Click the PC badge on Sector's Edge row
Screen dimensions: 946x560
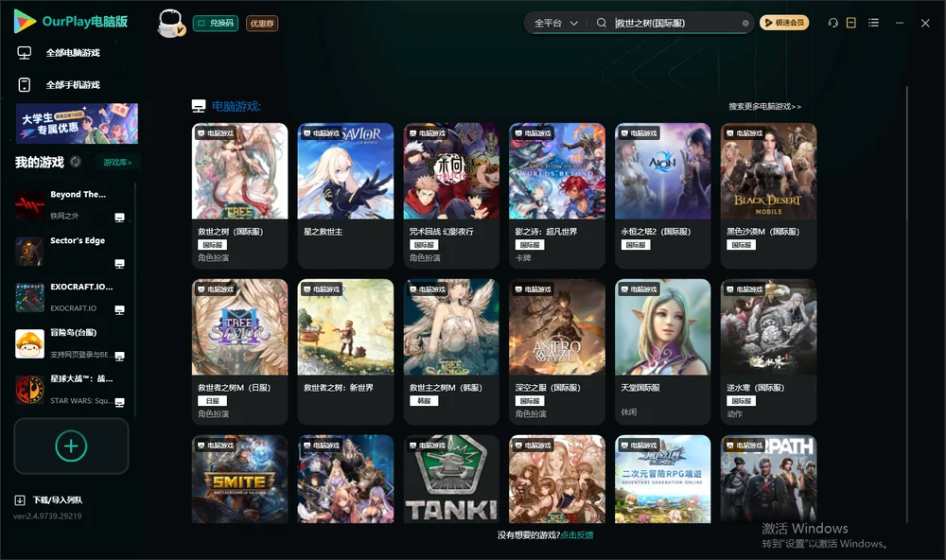(x=119, y=264)
